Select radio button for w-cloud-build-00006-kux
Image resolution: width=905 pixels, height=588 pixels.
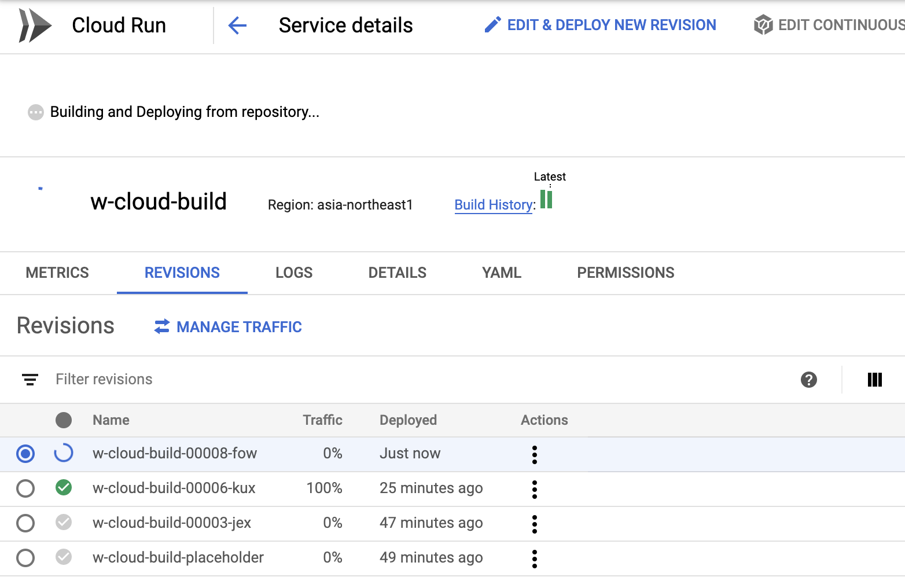pyautogui.click(x=25, y=488)
